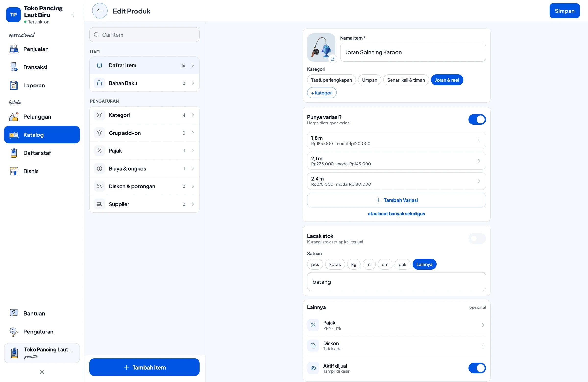Open the Kategori settings row
588x382 pixels.
pyautogui.click(x=144, y=115)
